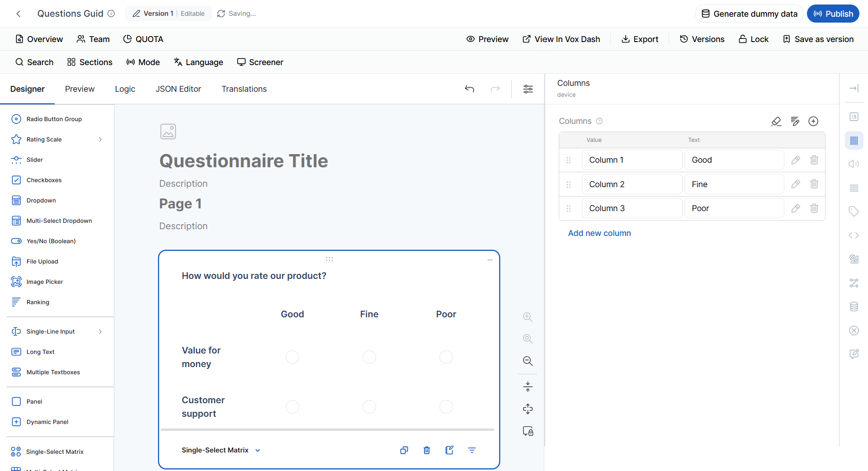Open the question options filter menu

tap(472, 450)
